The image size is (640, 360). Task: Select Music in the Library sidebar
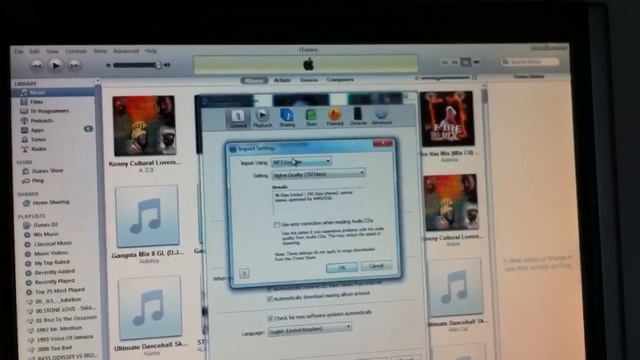(53, 92)
